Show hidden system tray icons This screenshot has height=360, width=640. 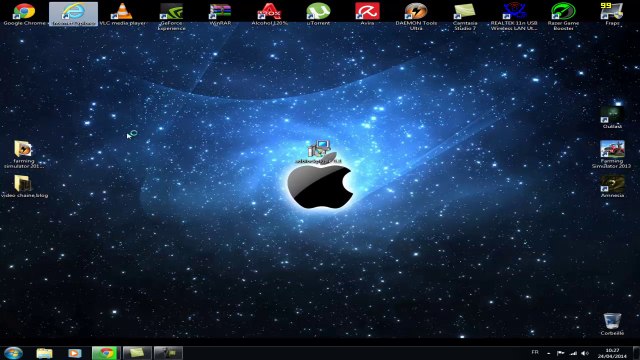549,353
